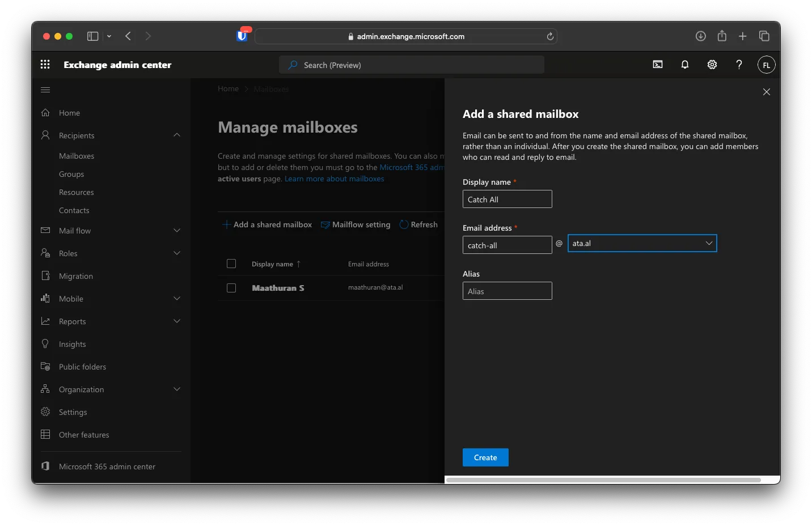
Task: Expand the Roles section
Action: click(x=177, y=253)
